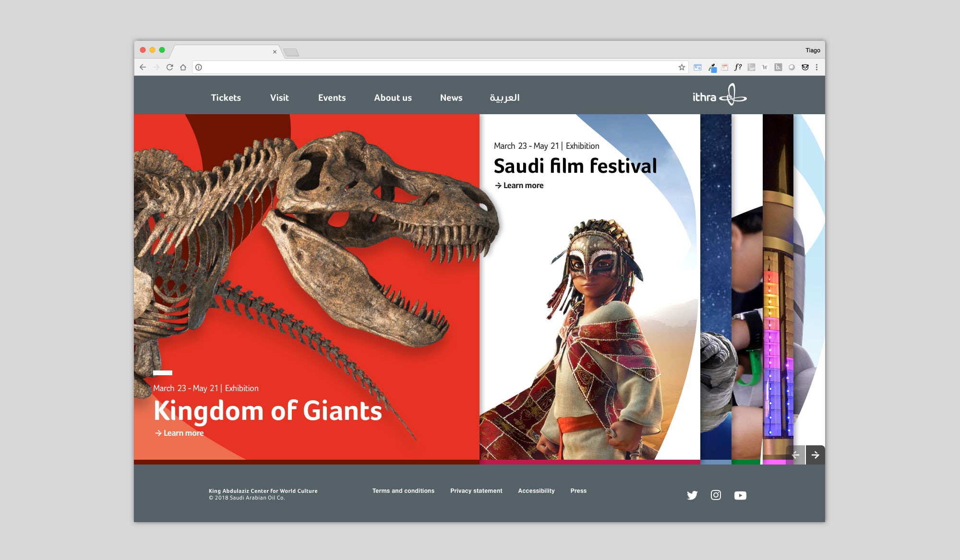Learn more about Saudi film festival
This screenshot has height=560, width=960.
pyautogui.click(x=519, y=185)
